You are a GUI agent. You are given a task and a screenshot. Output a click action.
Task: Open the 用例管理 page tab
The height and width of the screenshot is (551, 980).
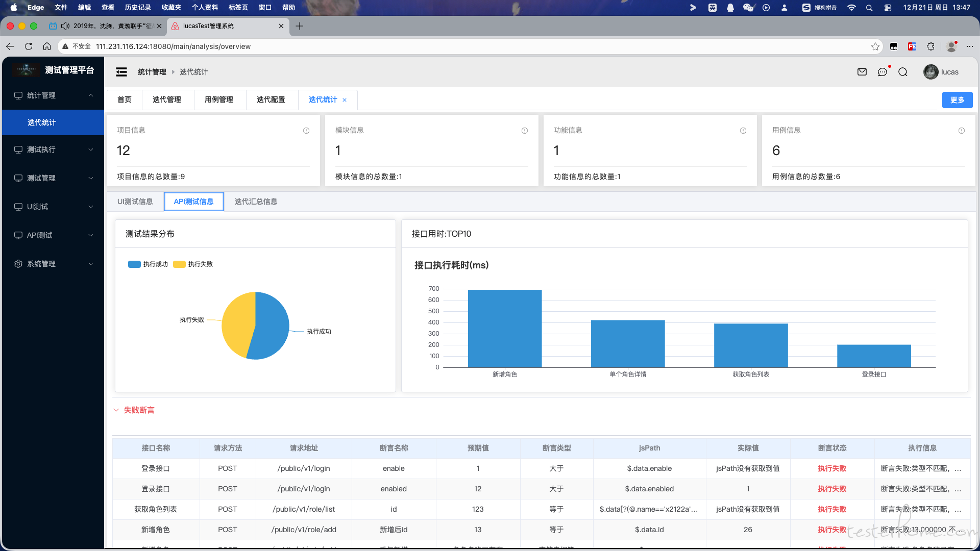click(219, 99)
